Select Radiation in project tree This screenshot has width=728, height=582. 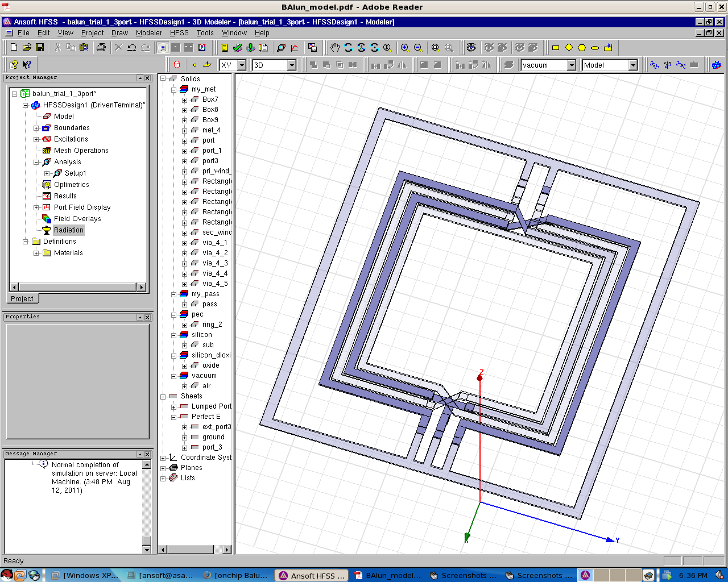point(68,230)
